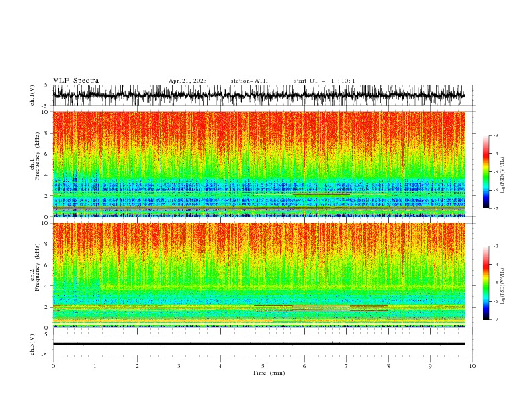
Task: Click the ch.2 log(PSD) colorbar label
Action: click(x=503, y=286)
